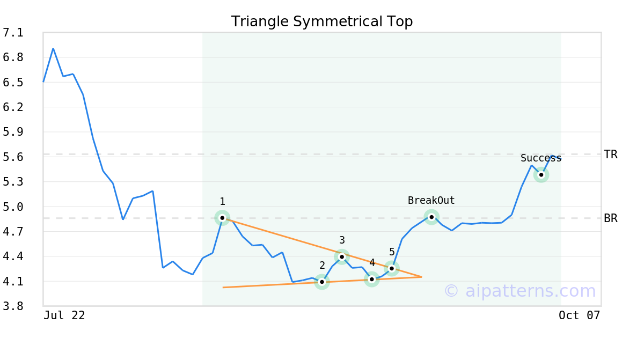The image size is (644, 338).
Task: Click the 4.4 y-axis price label
Action: tap(13, 256)
